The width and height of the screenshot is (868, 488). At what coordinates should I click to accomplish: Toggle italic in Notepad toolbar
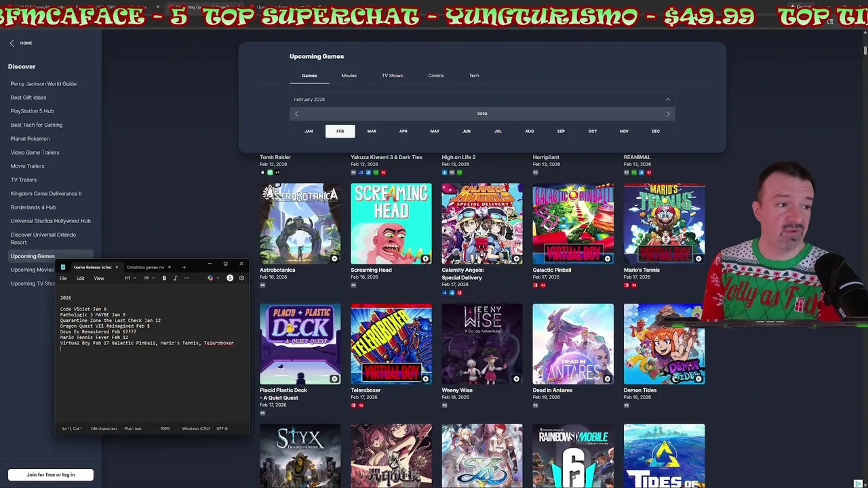(175, 278)
